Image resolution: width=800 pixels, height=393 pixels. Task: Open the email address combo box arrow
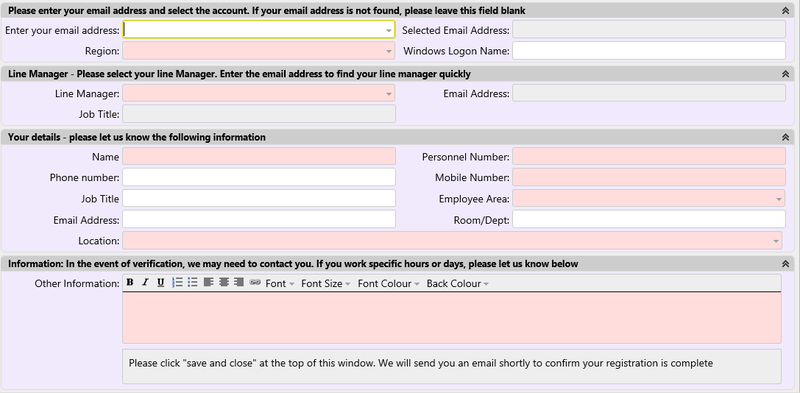(x=389, y=31)
